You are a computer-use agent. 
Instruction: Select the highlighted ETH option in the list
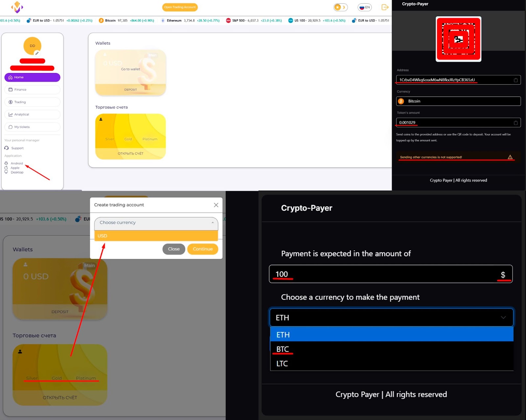392,334
